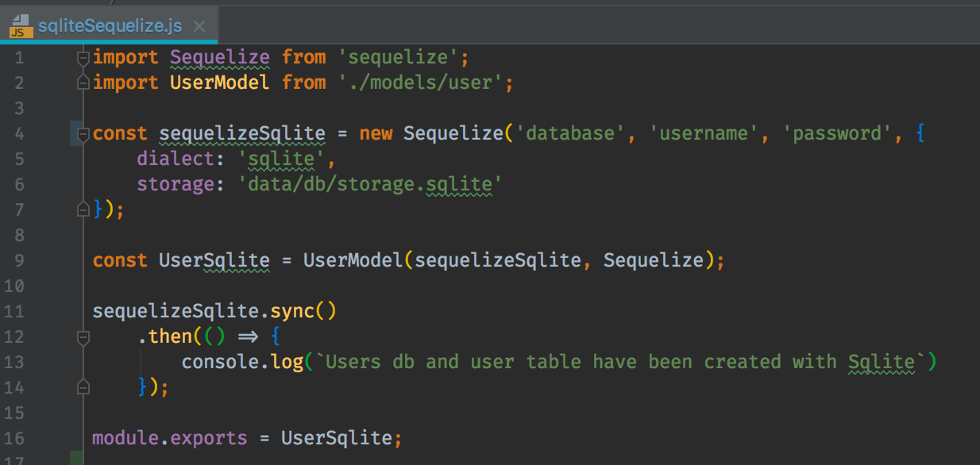The width and height of the screenshot is (980, 465).
Task: Click the 'password' string argument
Action: click(837, 133)
